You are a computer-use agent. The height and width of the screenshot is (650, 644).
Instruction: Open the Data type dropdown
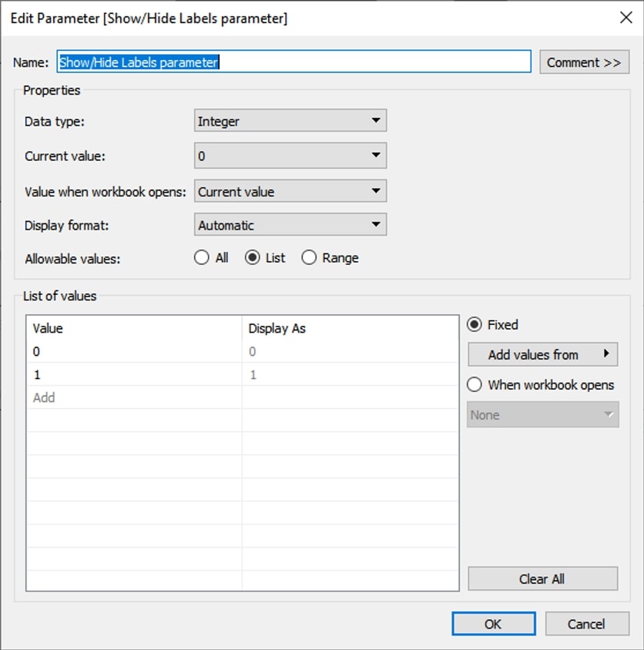click(290, 121)
